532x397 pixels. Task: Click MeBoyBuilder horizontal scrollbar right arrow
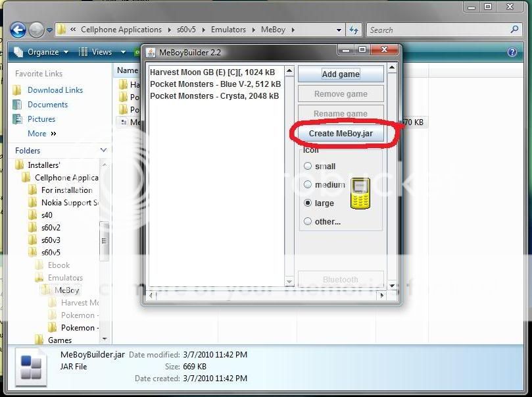click(x=381, y=295)
